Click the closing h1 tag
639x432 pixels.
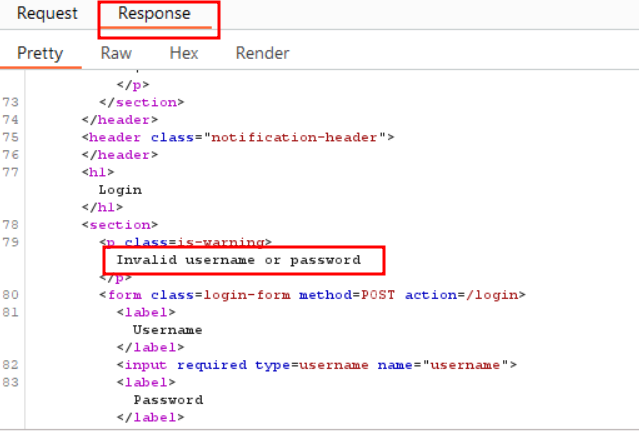point(102,207)
